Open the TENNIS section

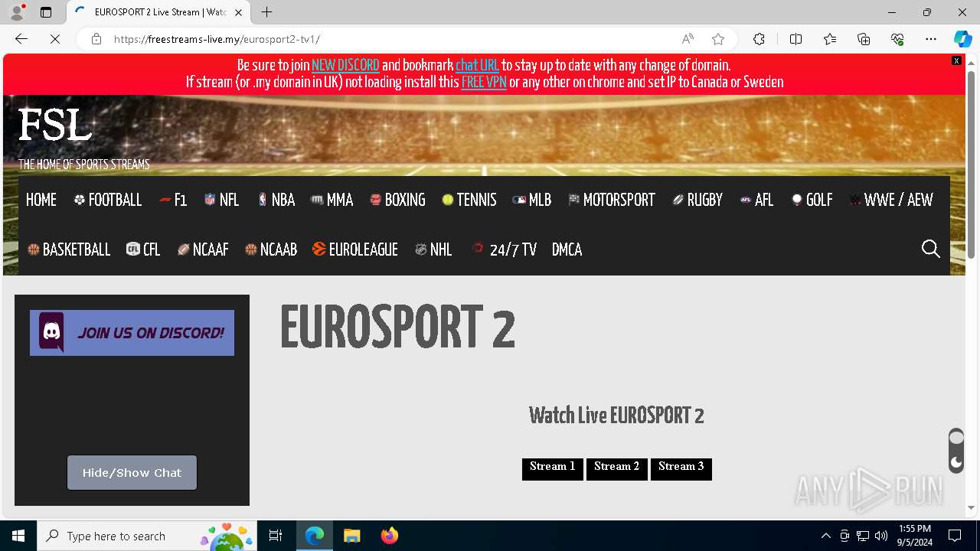(x=469, y=201)
